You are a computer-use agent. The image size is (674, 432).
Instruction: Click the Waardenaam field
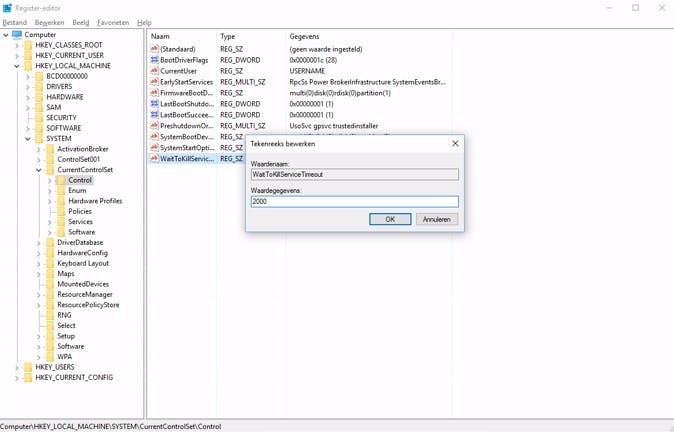(x=355, y=174)
